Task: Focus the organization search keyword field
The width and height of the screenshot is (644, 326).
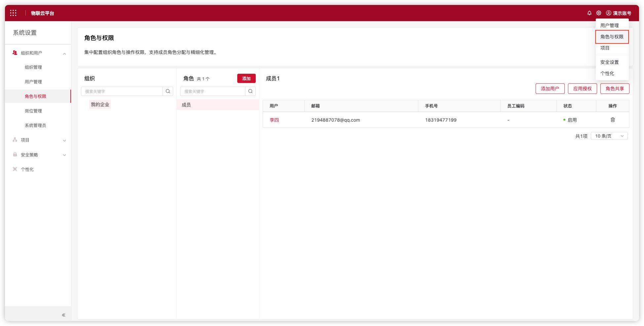Action: pyautogui.click(x=122, y=91)
